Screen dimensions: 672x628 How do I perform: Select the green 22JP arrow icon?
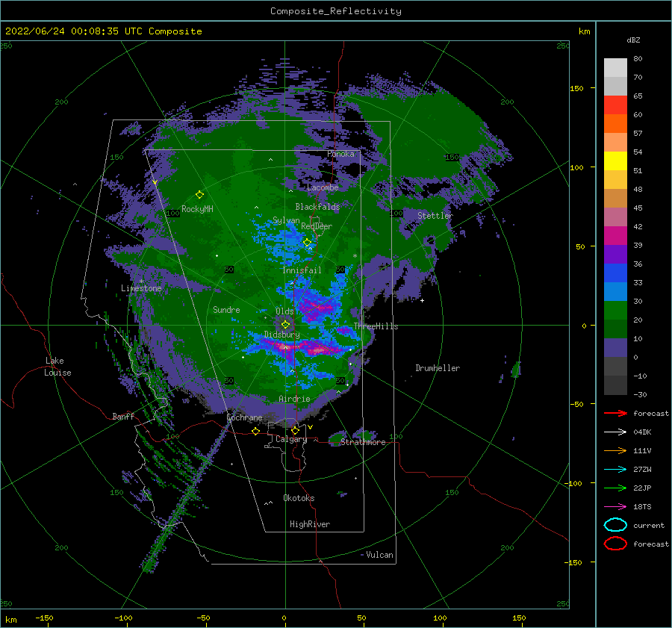(x=615, y=488)
